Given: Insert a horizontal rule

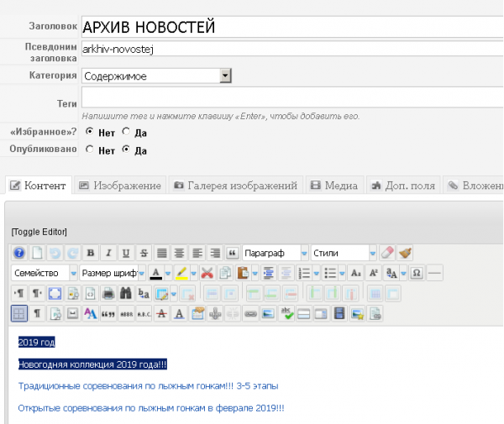Looking at the screenshot, I should pos(434,274).
